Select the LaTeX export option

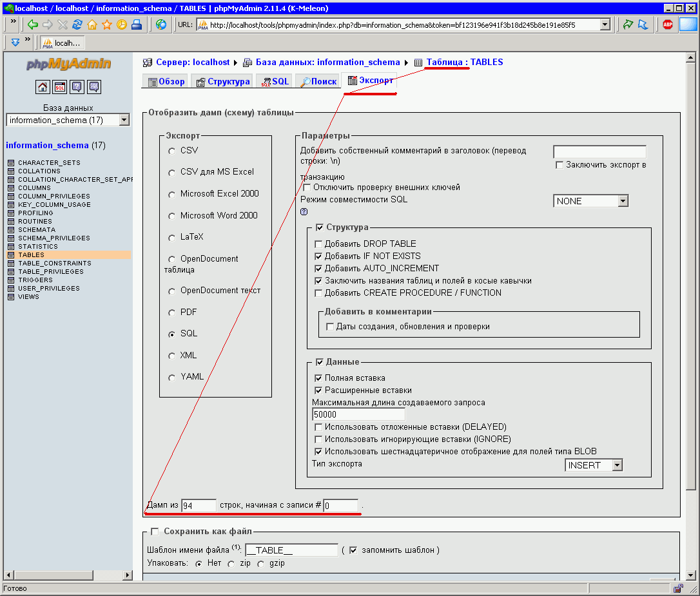172,238
